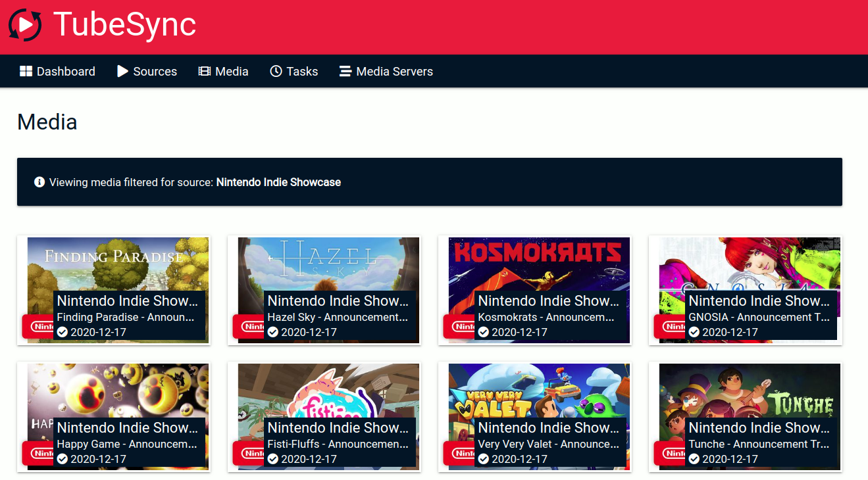Image resolution: width=868 pixels, height=480 pixels.
Task: Click 'Nintendo Indie Show...' title on Kosmokrats card
Action: [x=549, y=300]
